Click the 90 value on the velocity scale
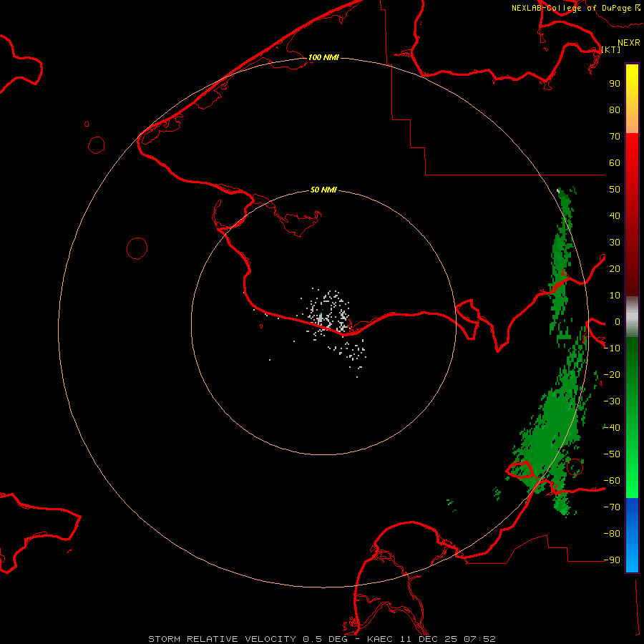This screenshot has width=644, height=644. point(615,84)
